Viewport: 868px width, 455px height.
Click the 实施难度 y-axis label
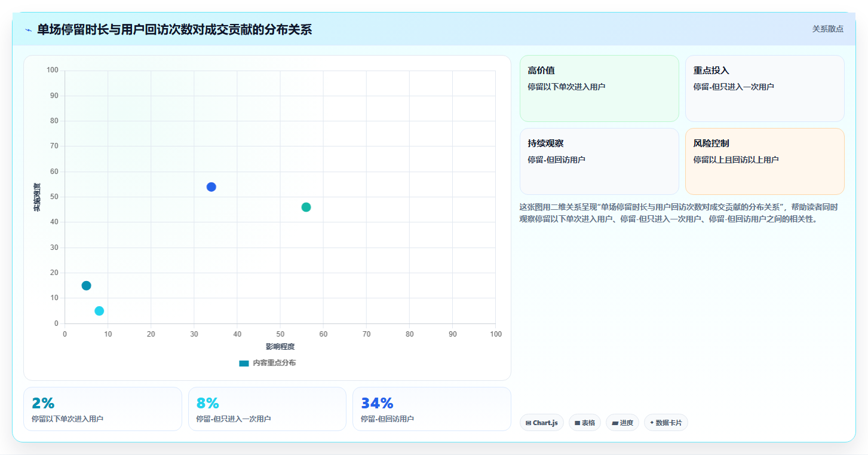coord(37,197)
